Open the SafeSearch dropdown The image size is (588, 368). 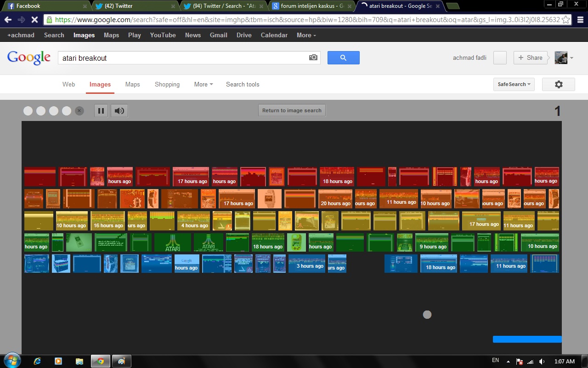point(514,84)
